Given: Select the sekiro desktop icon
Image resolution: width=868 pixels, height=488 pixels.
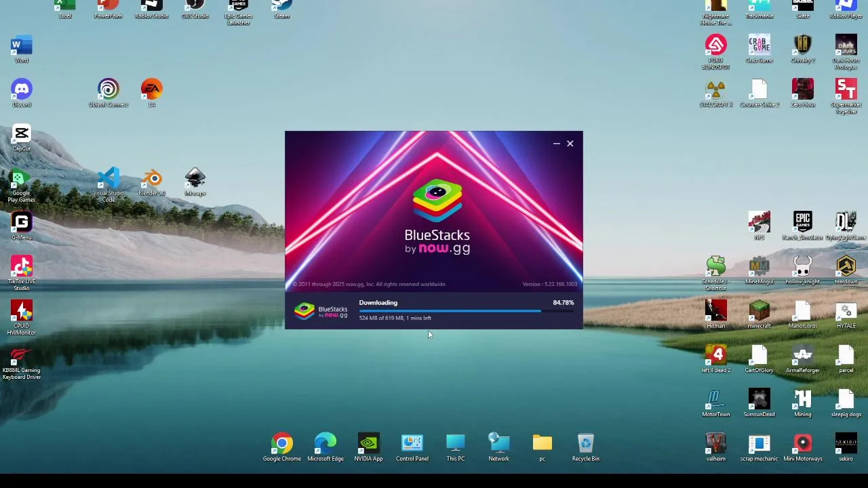Looking at the screenshot, I should (x=846, y=448).
